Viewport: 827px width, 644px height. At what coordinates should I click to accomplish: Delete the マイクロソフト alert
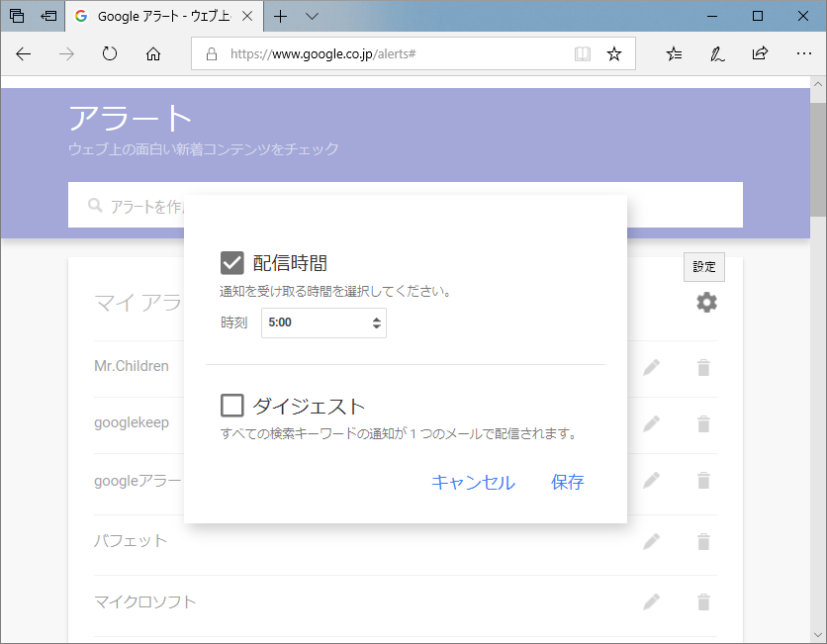pyautogui.click(x=703, y=601)
